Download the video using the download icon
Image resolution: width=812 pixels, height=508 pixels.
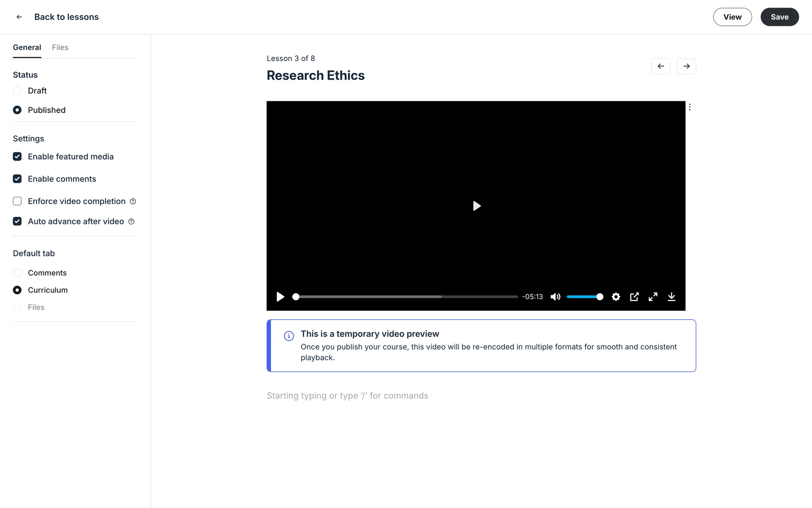(x=671, y=297)
